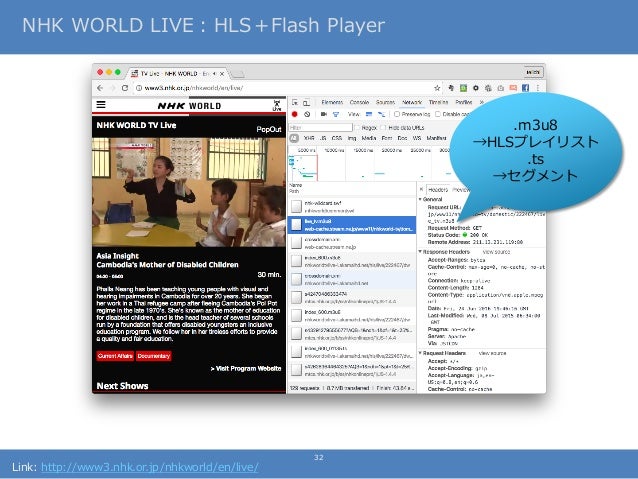Toggle the overview waterfall view icon
The width and height of the screenshot is (638, 479).
tap(381, 114)
